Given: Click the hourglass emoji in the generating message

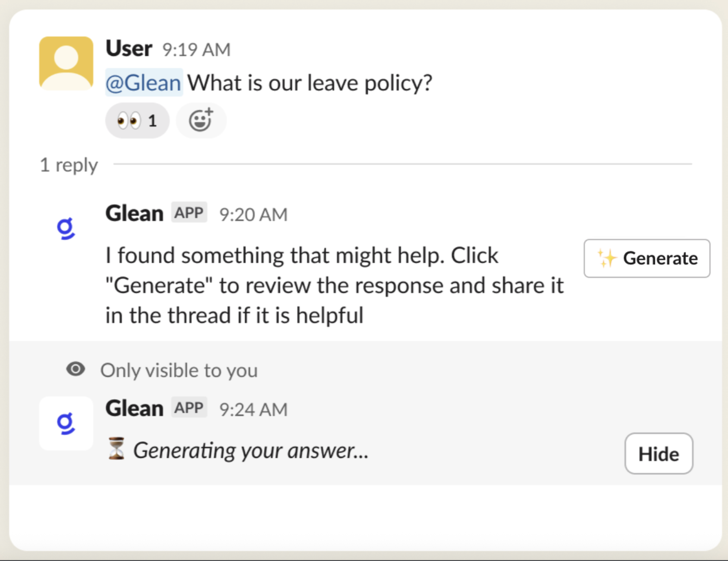Looking at the screenshot, I should [116, 450].
